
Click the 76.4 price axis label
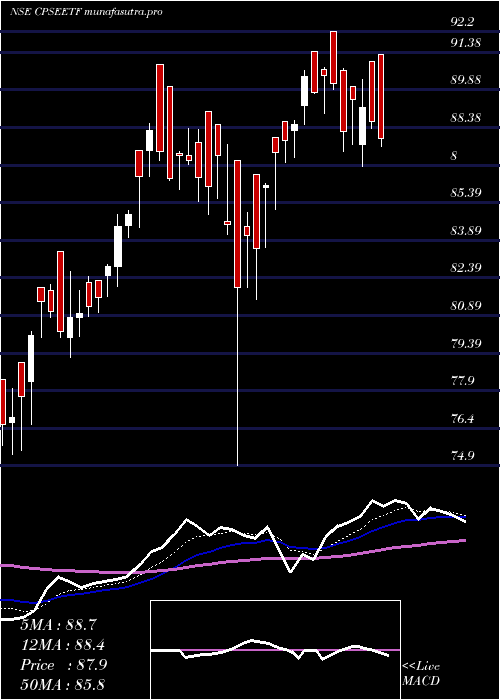pos(462,419)
